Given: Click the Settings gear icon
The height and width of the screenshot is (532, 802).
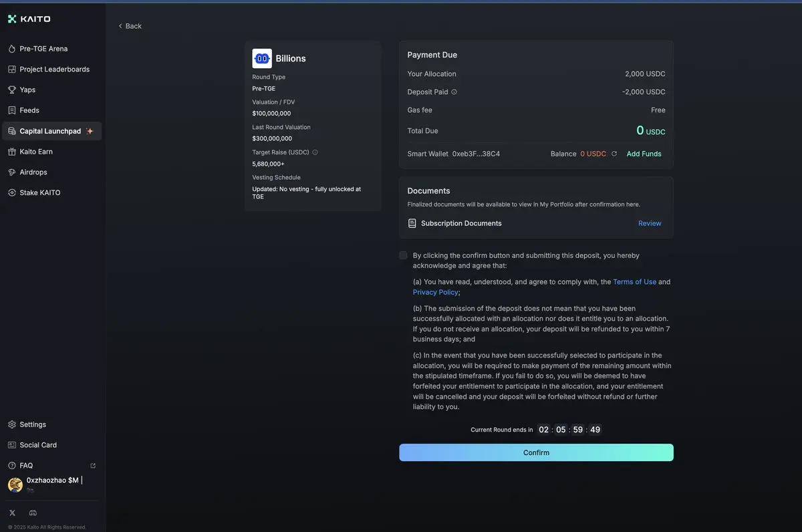Looking at the screenshot, I should click(x=12, y=424).
